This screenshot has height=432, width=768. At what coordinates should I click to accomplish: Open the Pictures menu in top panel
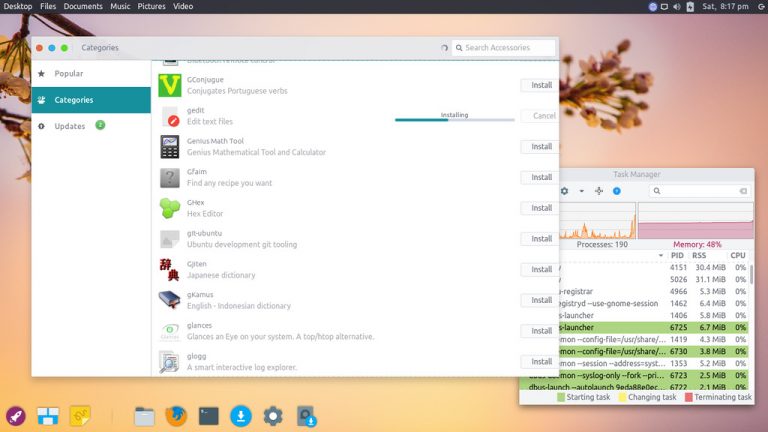click(x=151, y=6)
